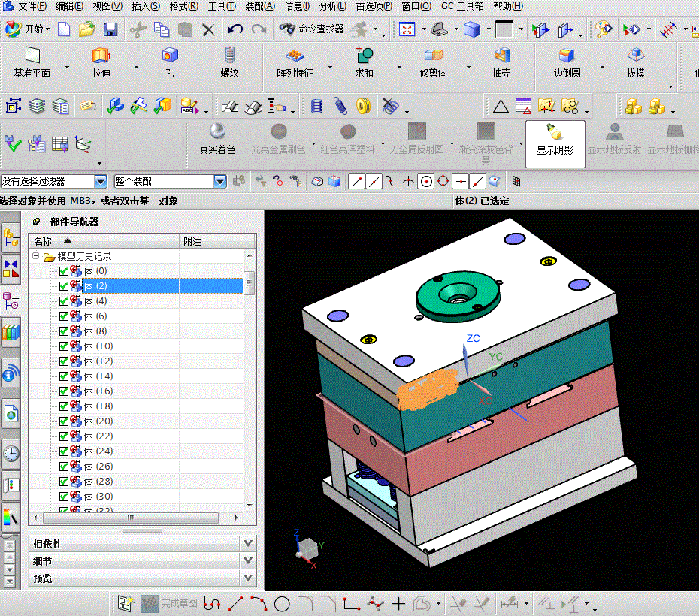Select the Unite (求和) tool
This screenshot has width=699, height=616.
365,62
